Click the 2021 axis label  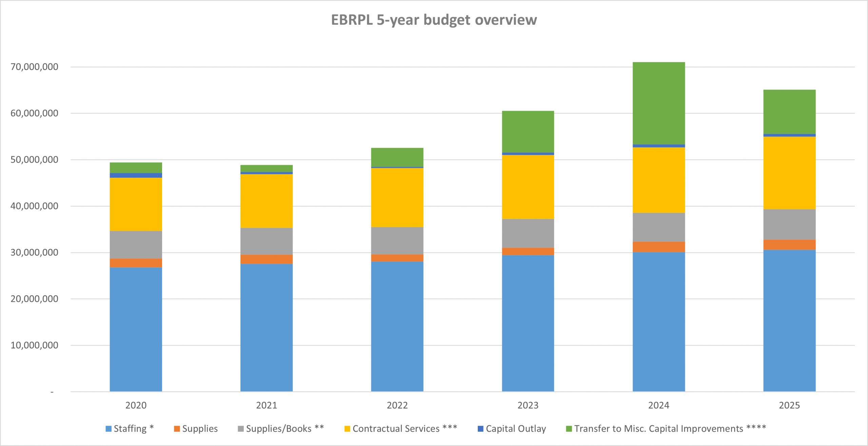tap(267, 405)
